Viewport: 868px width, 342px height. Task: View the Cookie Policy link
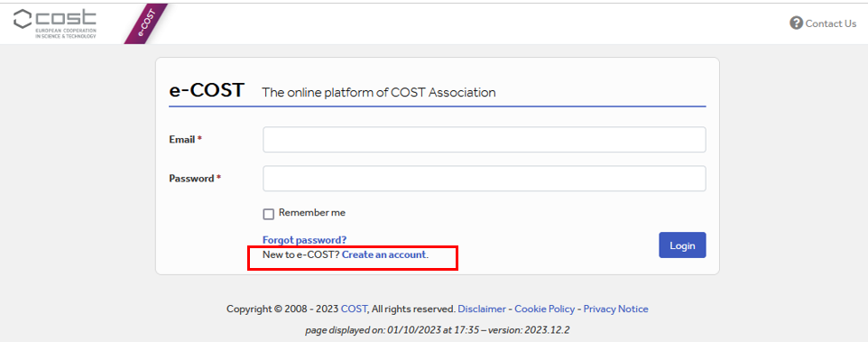point(545,309)
